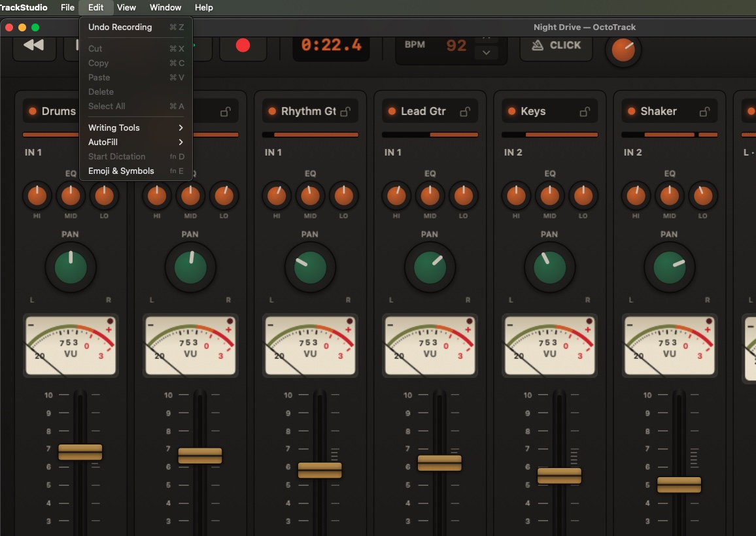The image size is (756, 536).
Task: Click the Keys MID EQ knob
Action: coord(549,195)
